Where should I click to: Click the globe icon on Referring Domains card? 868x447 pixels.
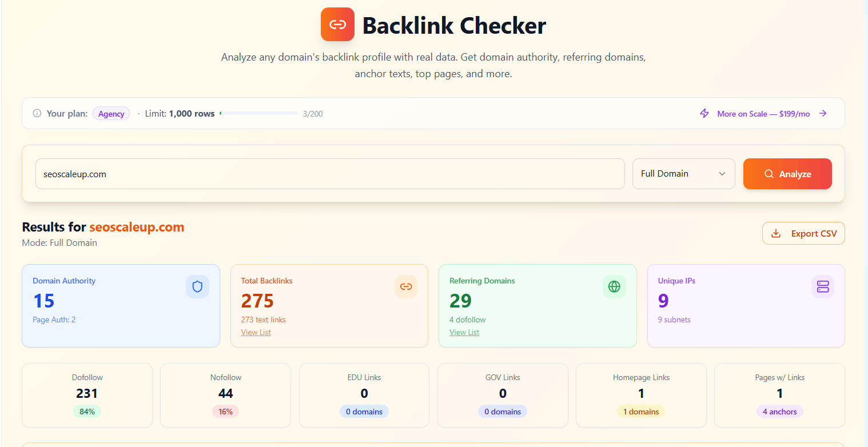[x=614, y=286]
